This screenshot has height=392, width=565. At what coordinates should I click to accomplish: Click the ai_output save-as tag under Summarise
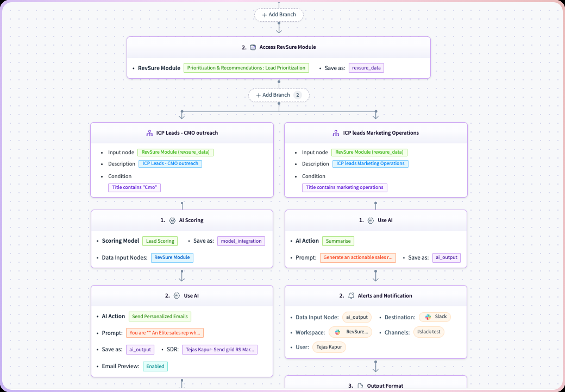click(x=447, y=258)
